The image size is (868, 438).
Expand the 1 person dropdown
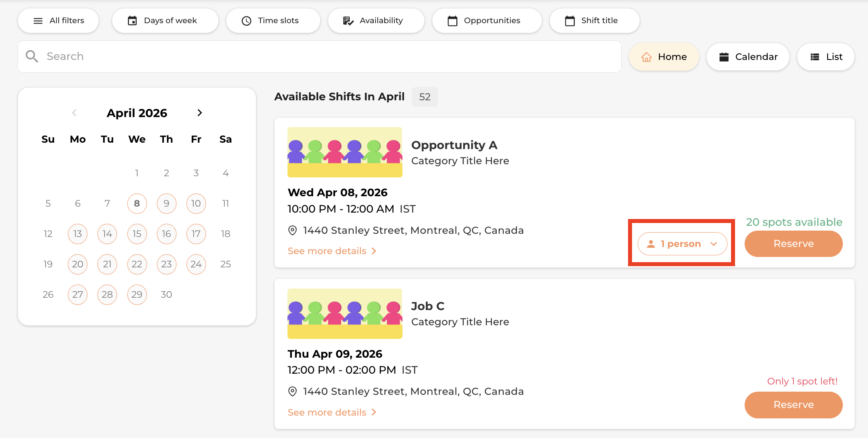(x=682, y=244)
